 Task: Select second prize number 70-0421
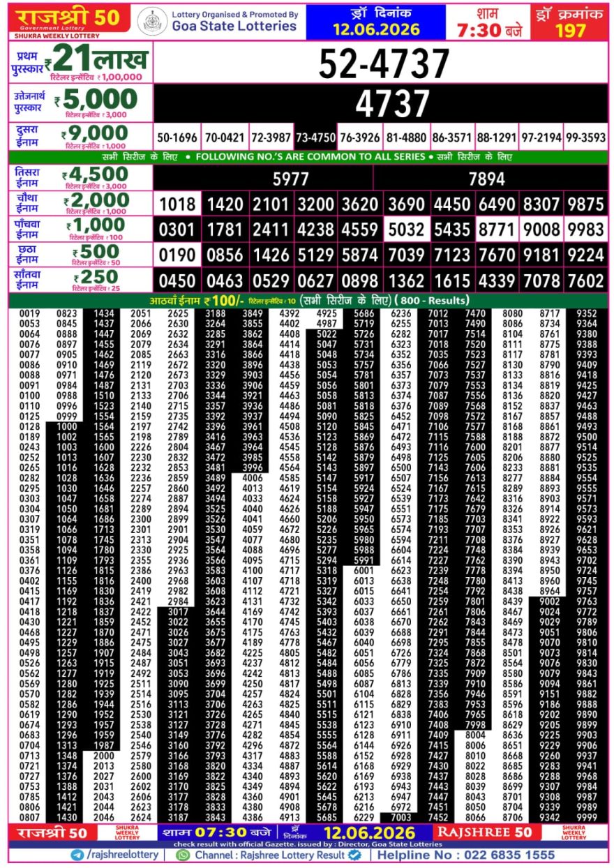[225, 137]
